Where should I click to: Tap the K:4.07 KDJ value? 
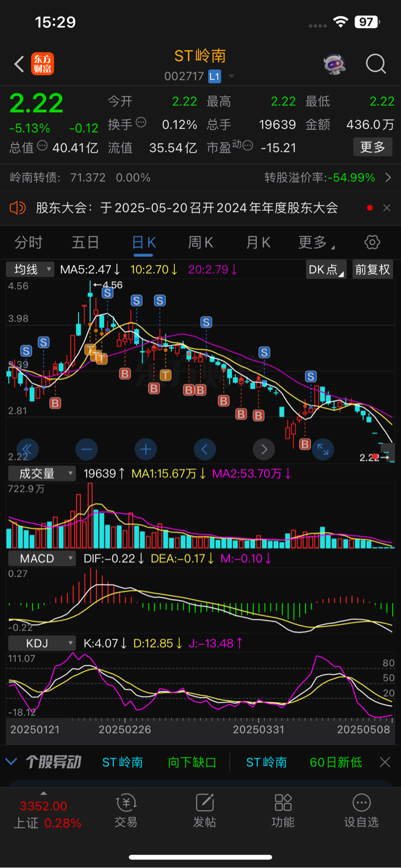pos(105,643)
